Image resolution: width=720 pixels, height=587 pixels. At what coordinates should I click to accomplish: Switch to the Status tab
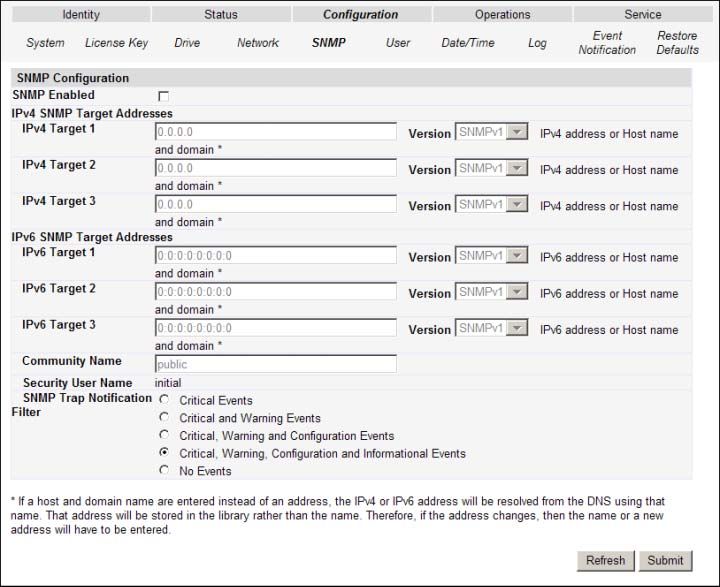point(221,14)
